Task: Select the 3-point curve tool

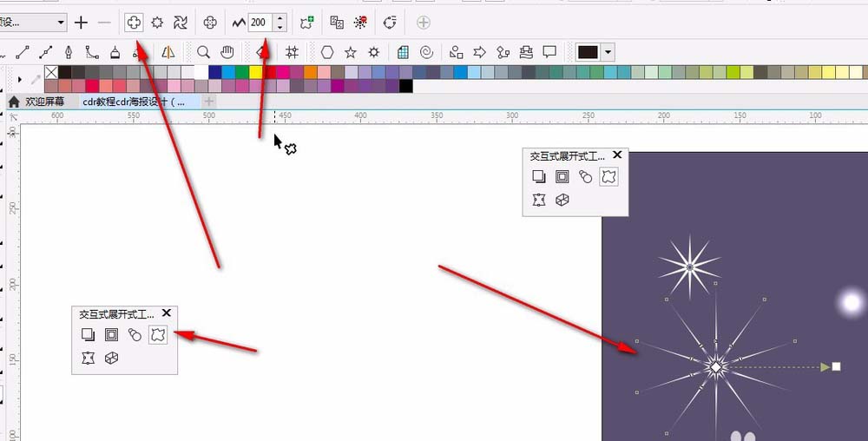Action: click(x=92, y=53)
